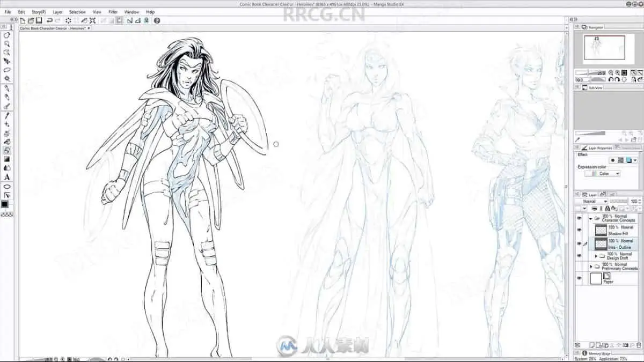Image resolution: width=644 pixels, height=362 pixels.
Task: Click Navigator rotate right icon
Action: [617, 79]
